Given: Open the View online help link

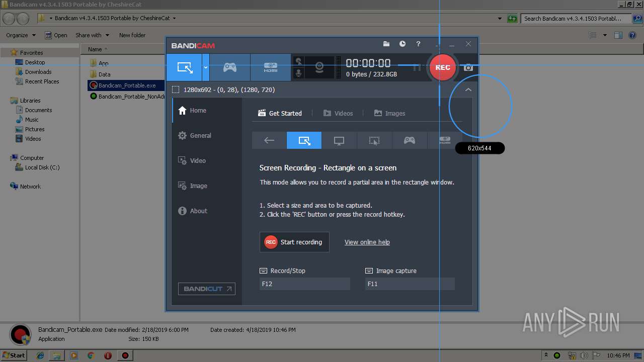Looking at the screenshot, I should (x=367, y=242).
